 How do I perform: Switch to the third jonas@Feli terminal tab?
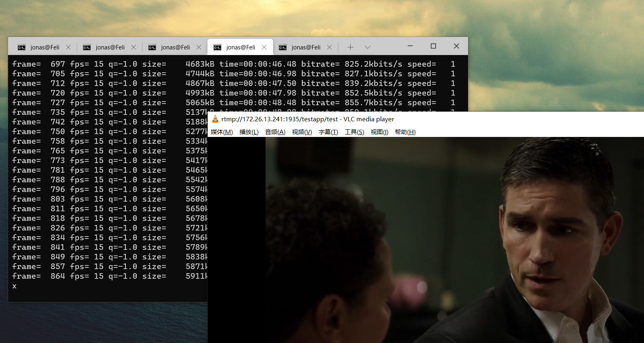pyautogui.click(x=174, y=47)
